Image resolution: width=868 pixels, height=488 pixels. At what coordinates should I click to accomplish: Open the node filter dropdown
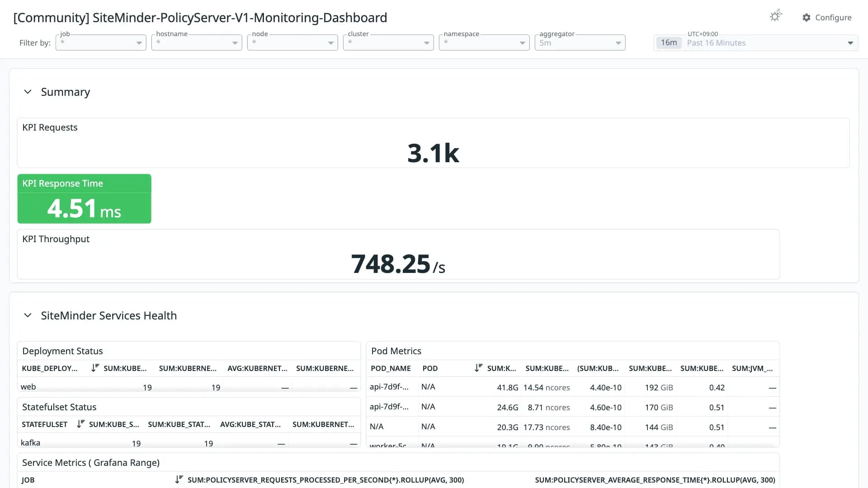pyautogui.click(x=292, y=42)
